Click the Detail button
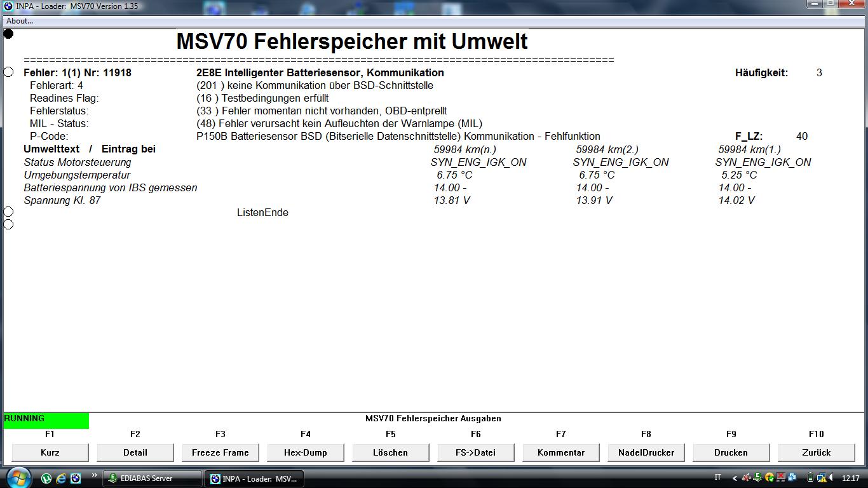868x488 pixels. (x=135, y=452)
